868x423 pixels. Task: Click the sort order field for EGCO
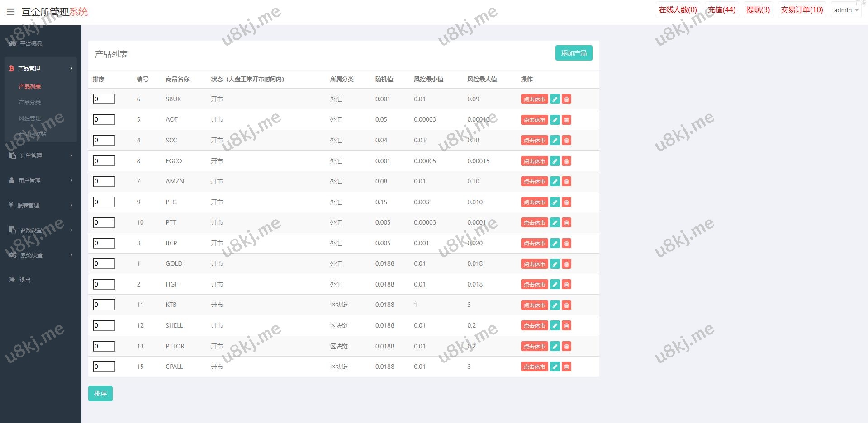coord(104,161)
